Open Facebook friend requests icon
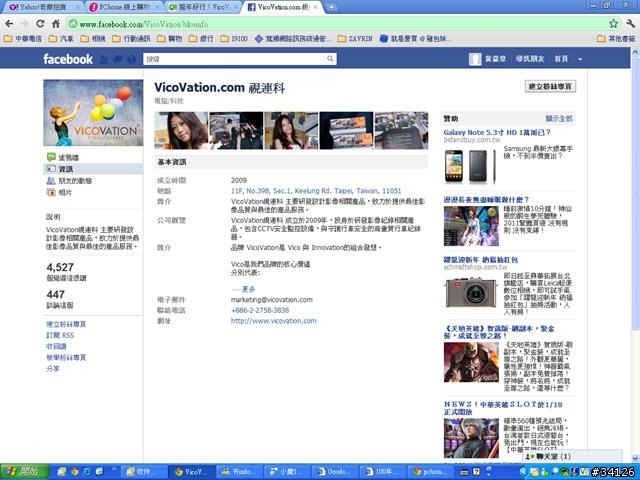Image resolution: width=640 pixels, height=480 pixels. [x=104, y=60]
